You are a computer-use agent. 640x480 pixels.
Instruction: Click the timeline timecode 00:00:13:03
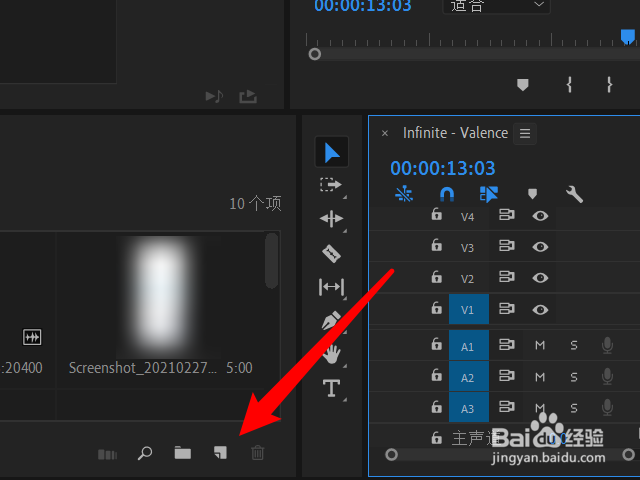click(x=442, y=168)
